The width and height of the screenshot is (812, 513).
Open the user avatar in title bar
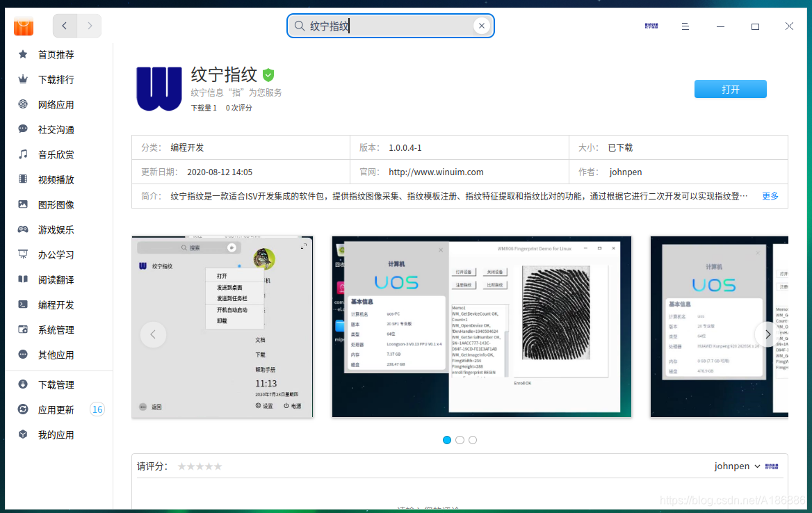tap(651, 26)
